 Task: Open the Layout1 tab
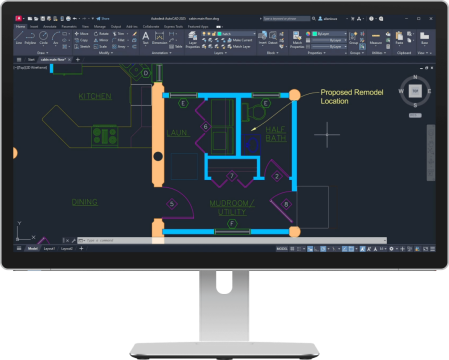pos(49,249)
